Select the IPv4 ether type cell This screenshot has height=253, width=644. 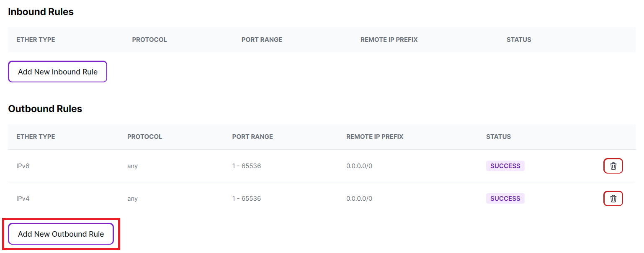[x=23, y=199]
